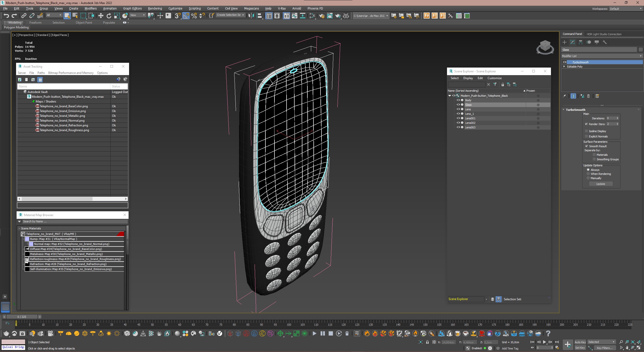Select the Move transform tool

(x=101, y=16)
